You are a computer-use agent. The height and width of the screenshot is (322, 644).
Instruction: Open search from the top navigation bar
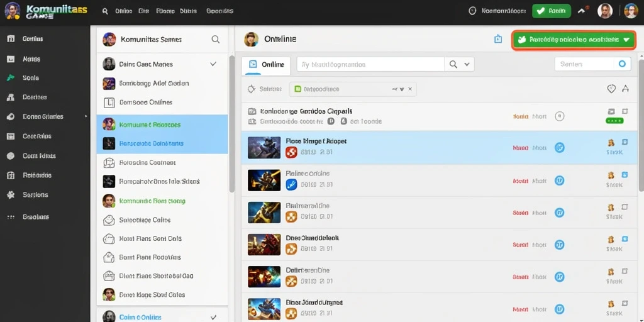(x=105, y=11)
